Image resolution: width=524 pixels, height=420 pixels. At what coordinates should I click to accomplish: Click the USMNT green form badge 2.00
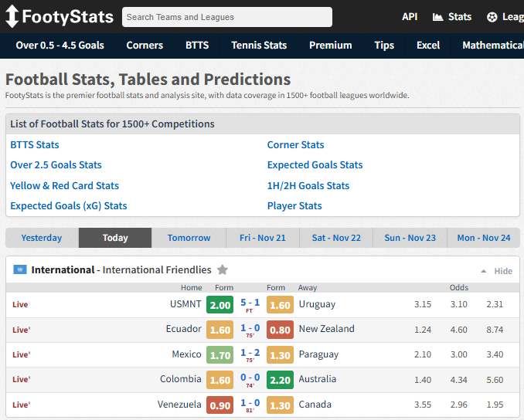click(220, 305)
